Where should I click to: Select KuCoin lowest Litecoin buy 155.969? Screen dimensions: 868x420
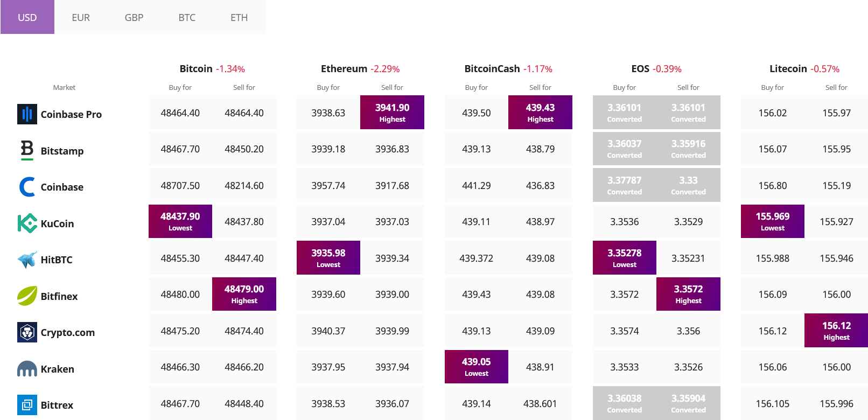click(773, 221)
